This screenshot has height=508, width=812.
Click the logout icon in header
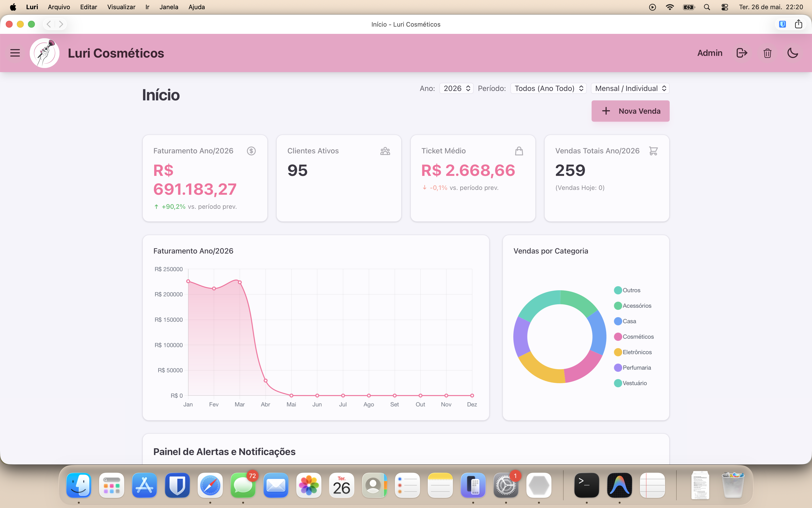(x=742, y=53)
